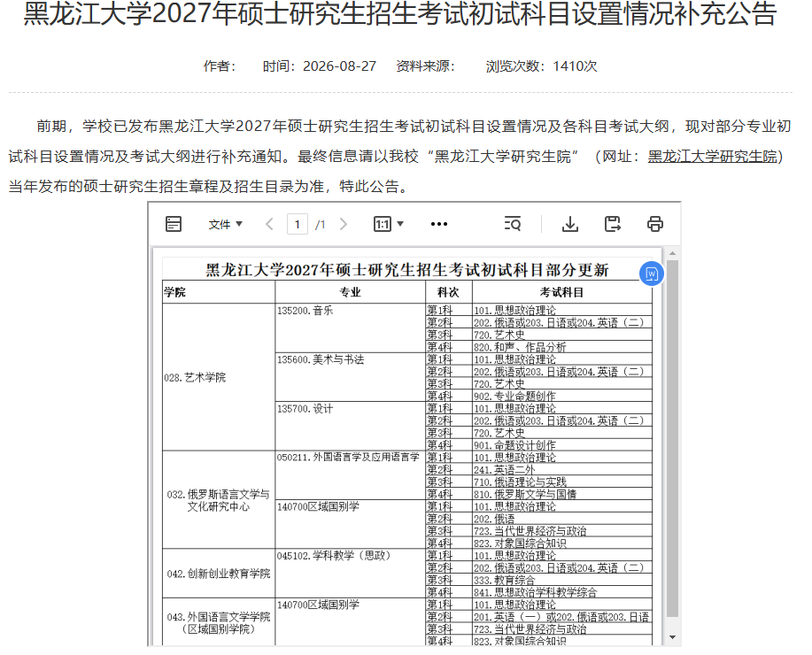
Task: Save a copy of the document
Action: click(613, 224)
